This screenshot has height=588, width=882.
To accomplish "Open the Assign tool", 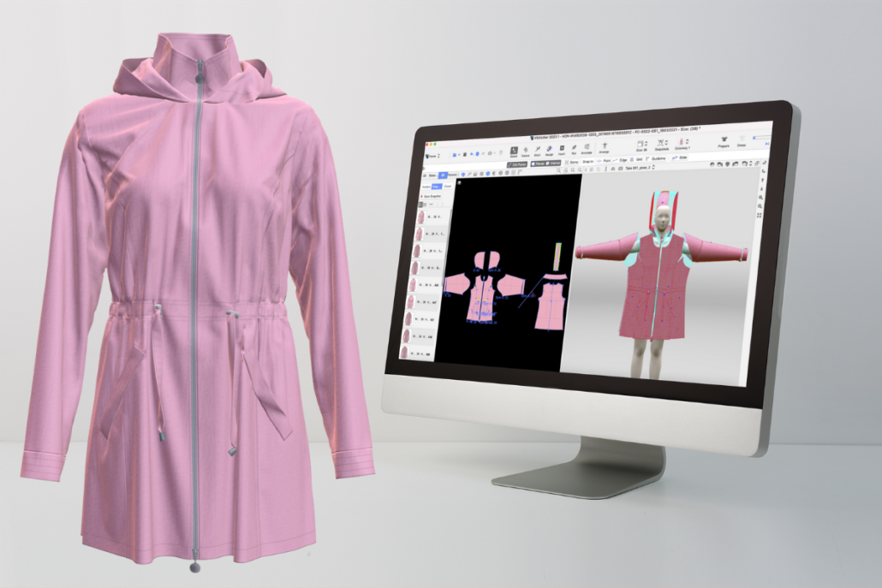I will [x=550, y=150].
